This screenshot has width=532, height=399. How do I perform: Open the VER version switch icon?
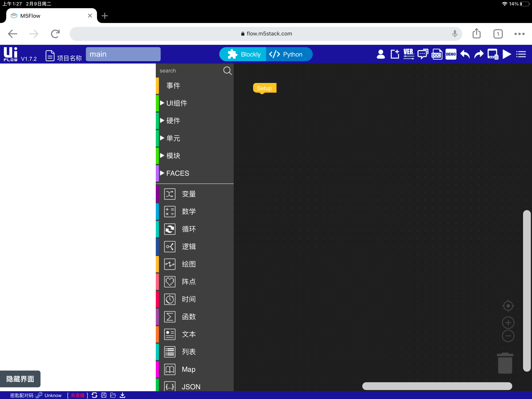(x=409, y=54)
